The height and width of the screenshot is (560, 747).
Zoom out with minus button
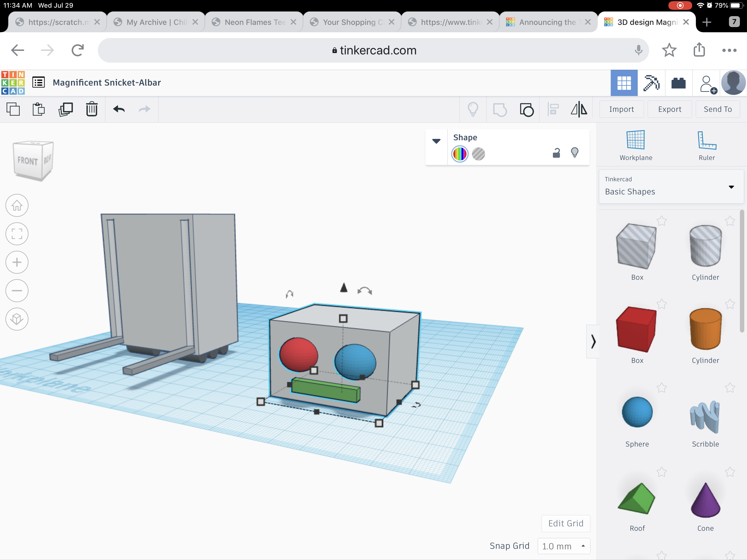(x=17, y=290)
